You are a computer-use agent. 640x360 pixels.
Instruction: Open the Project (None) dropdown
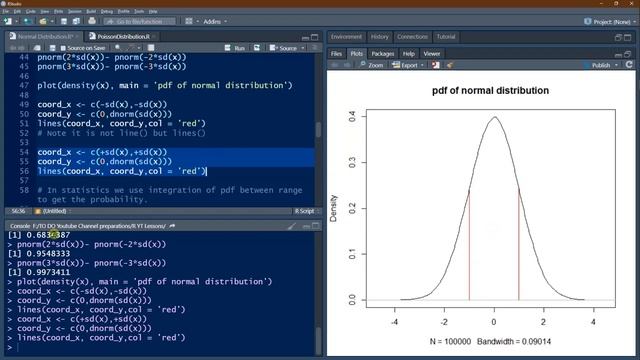click(610, 22)
